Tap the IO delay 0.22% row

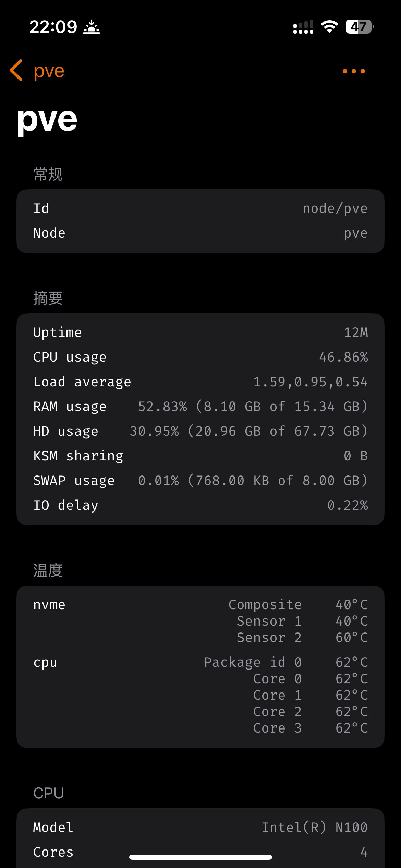click(200, 505)
